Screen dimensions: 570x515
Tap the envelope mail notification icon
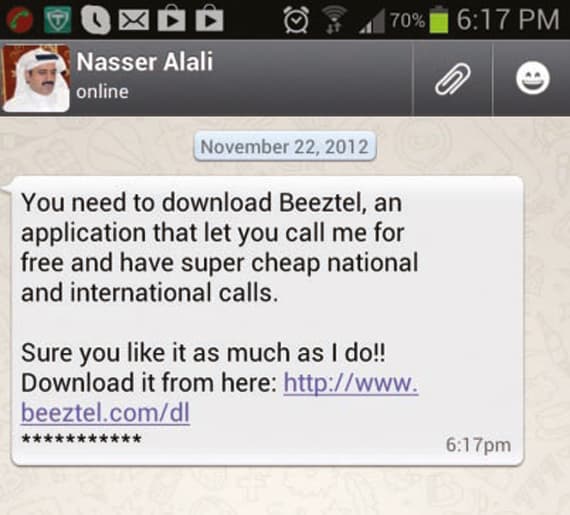pyautogui.click(x=134, y=20)
